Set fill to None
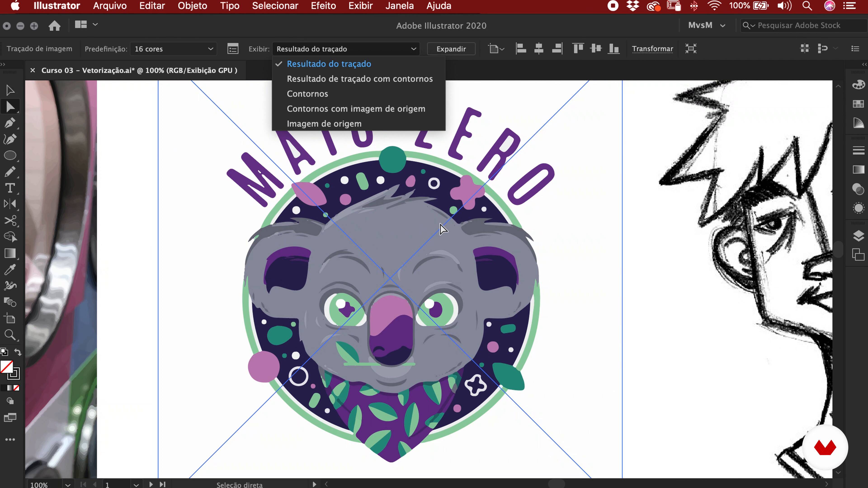The image size is (868, 488). point(16,388)
